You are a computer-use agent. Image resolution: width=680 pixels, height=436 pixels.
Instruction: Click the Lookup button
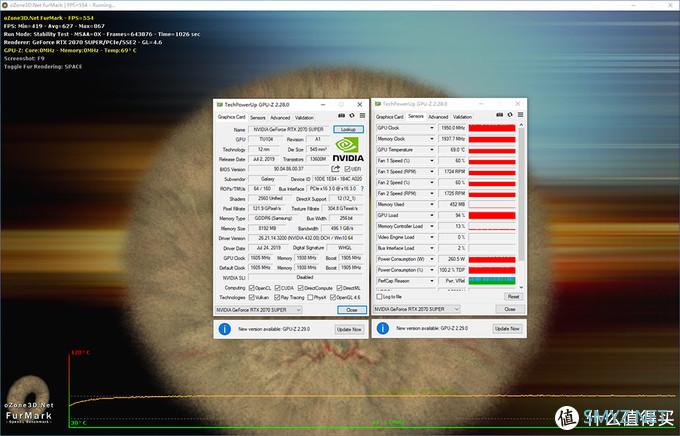pos(348,129)
